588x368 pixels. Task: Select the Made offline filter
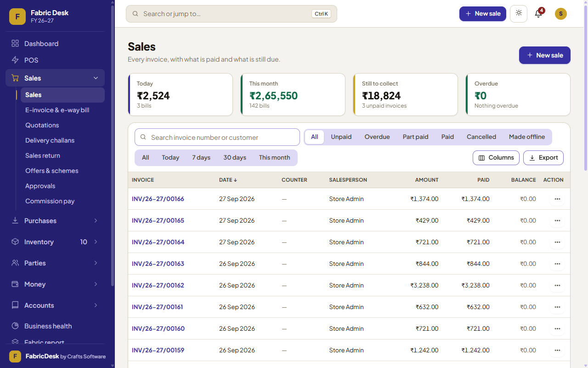coord(527,137)
